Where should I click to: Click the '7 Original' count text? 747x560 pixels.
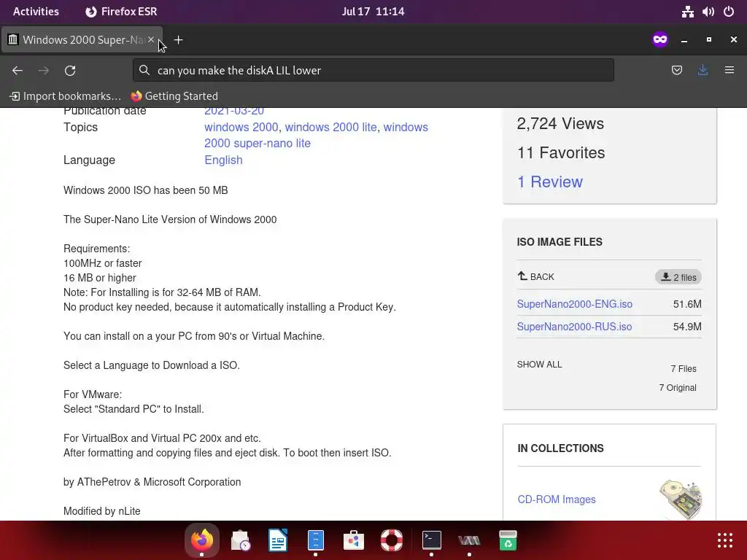point(678,388)
